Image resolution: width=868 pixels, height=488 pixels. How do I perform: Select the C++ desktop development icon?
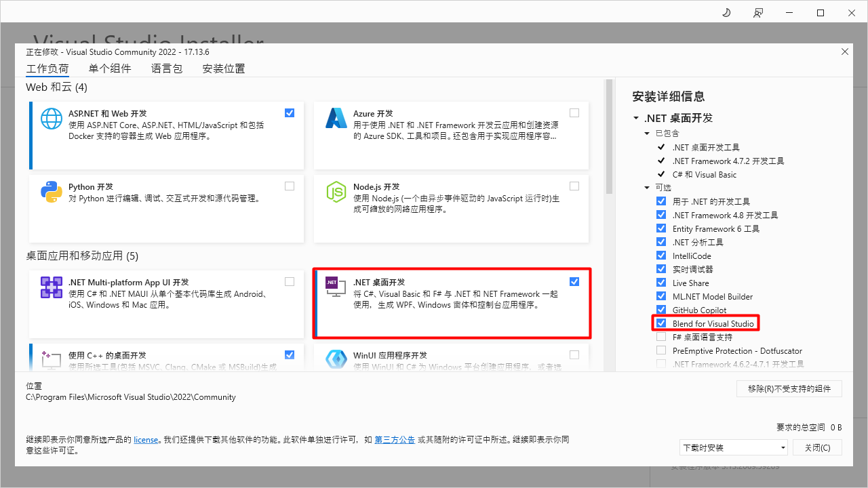tap(51, 359)
